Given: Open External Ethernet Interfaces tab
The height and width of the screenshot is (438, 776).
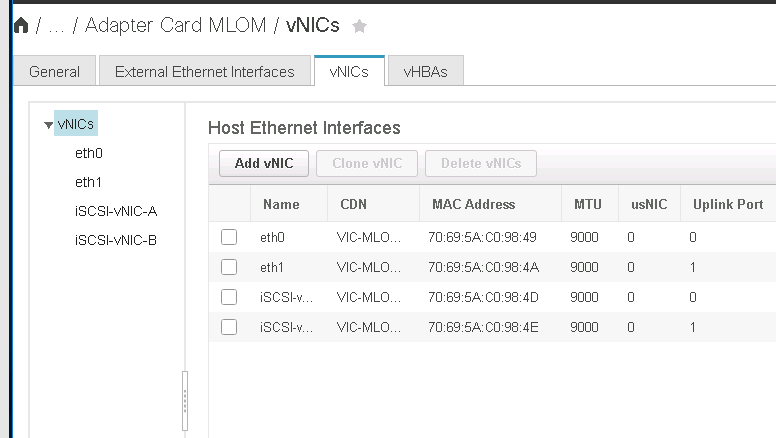Looking at the screenshot, I should coord(205,72).
